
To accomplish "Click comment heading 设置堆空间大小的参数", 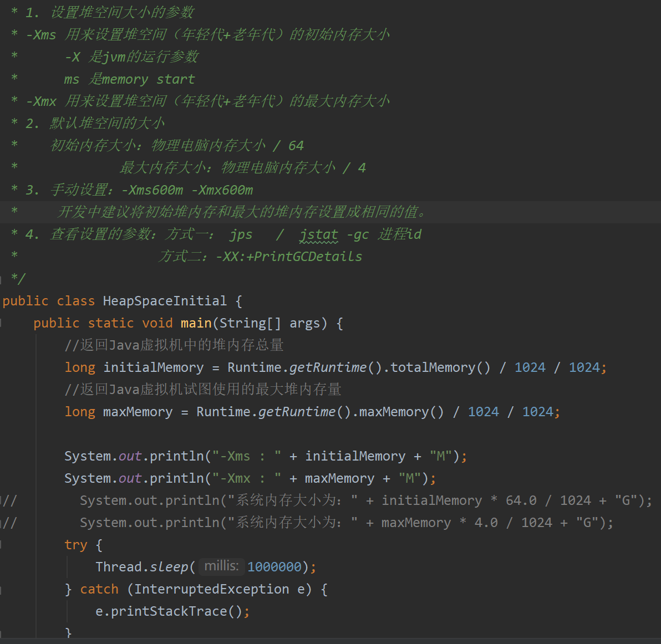I will (x=122, y=12).
